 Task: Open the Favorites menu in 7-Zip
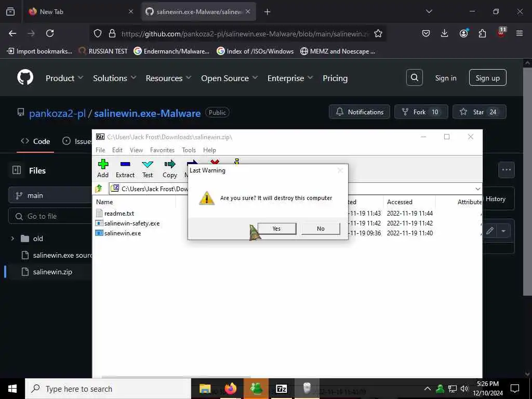(162, 150)
